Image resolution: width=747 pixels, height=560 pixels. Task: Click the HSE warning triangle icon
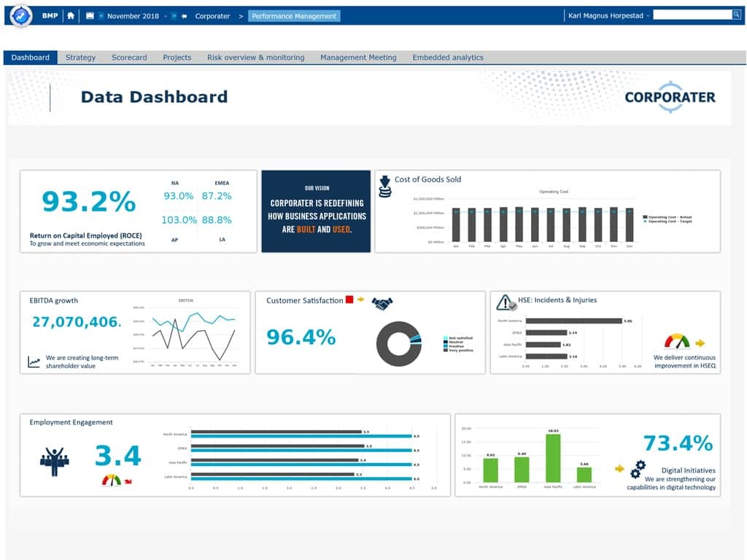(x=506, y=303)
